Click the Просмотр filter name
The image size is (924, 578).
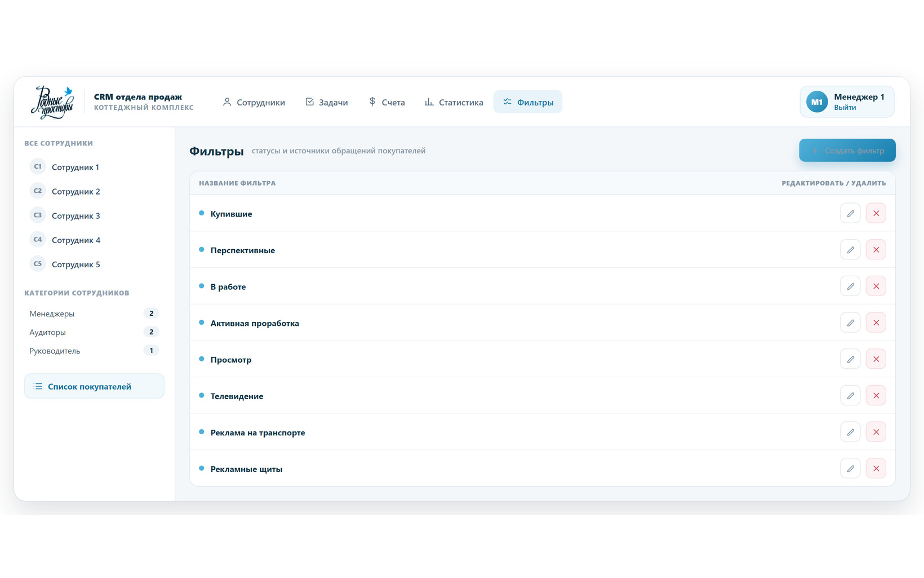(231, 360)
